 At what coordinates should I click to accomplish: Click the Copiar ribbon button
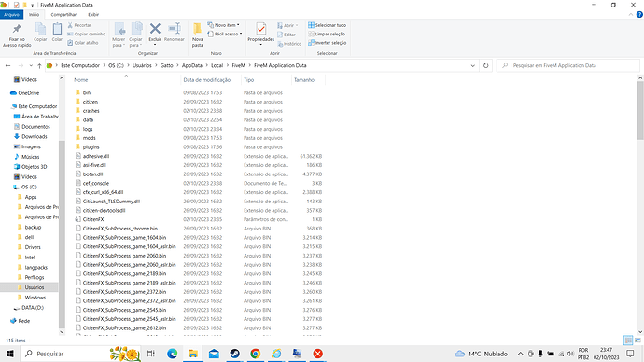[x=40, y=33]
